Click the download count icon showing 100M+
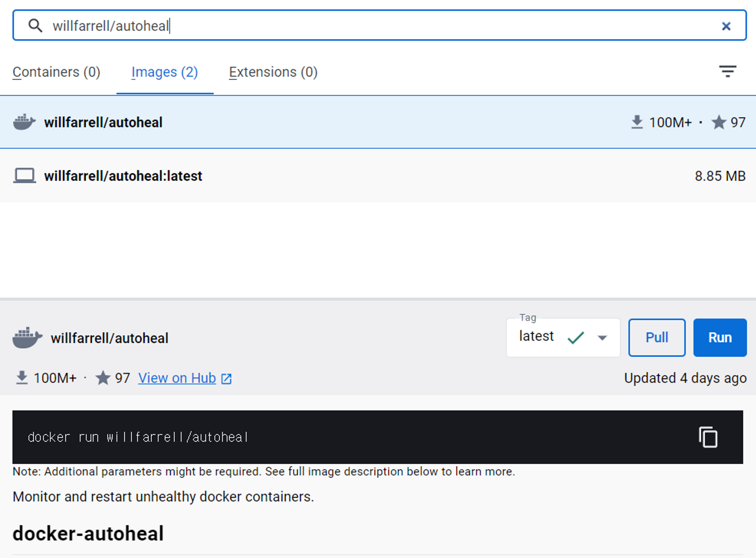 point(637,122)
